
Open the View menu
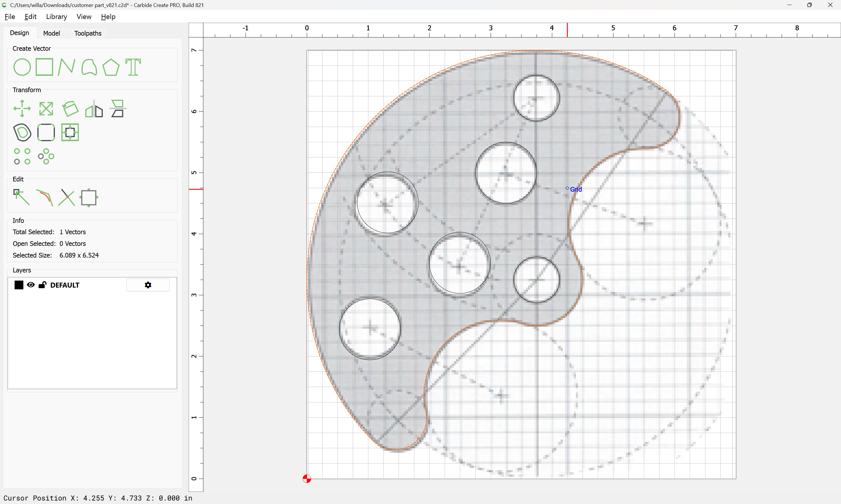84,17
